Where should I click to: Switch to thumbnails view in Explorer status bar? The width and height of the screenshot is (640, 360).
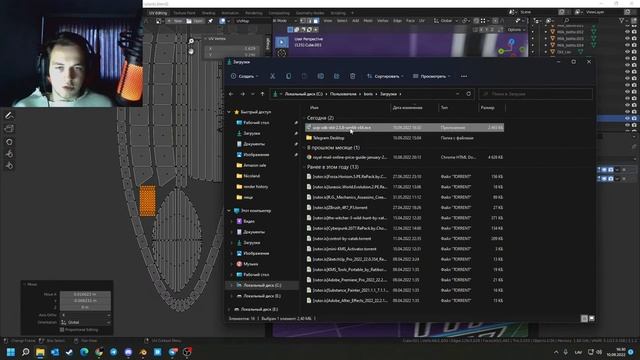[591, 318]
